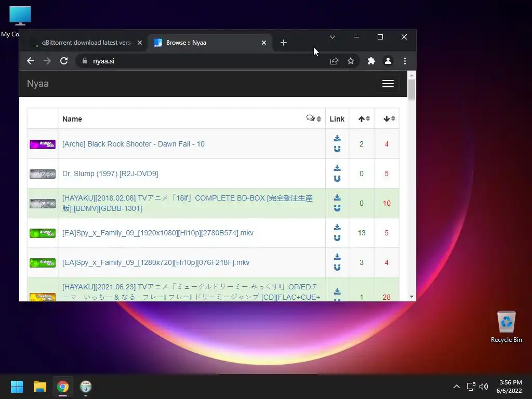Click green category icon for Spy_x_Family 1920x1080
Viewport: 532px width, 399px height.
[x=43, y=233]
